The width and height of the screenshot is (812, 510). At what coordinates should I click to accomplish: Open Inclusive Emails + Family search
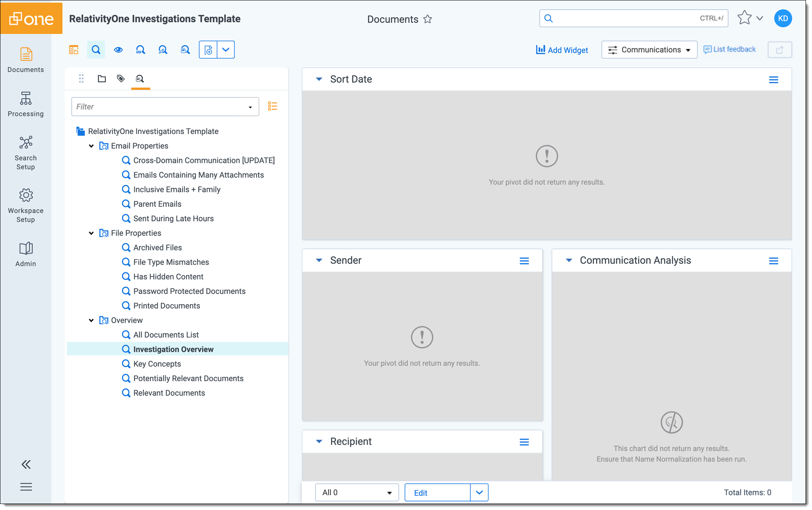177,190
